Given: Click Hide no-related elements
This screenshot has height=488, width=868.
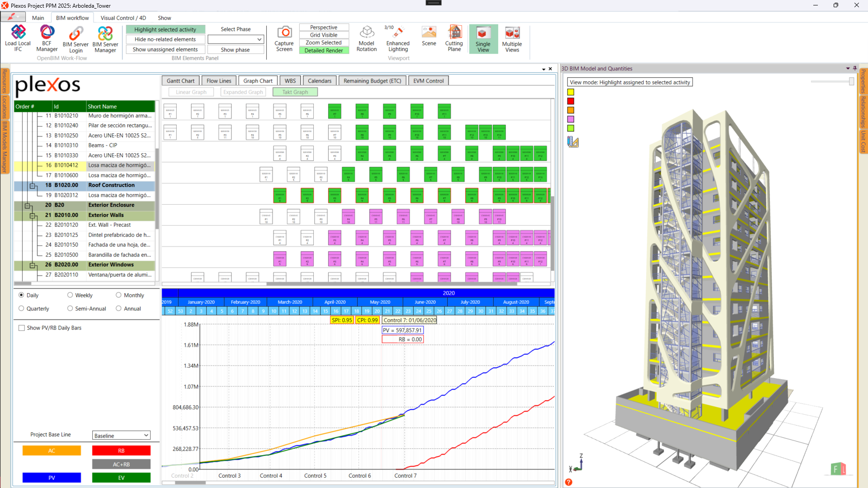Looking at the screenshot, I should [x=165, y=39].
